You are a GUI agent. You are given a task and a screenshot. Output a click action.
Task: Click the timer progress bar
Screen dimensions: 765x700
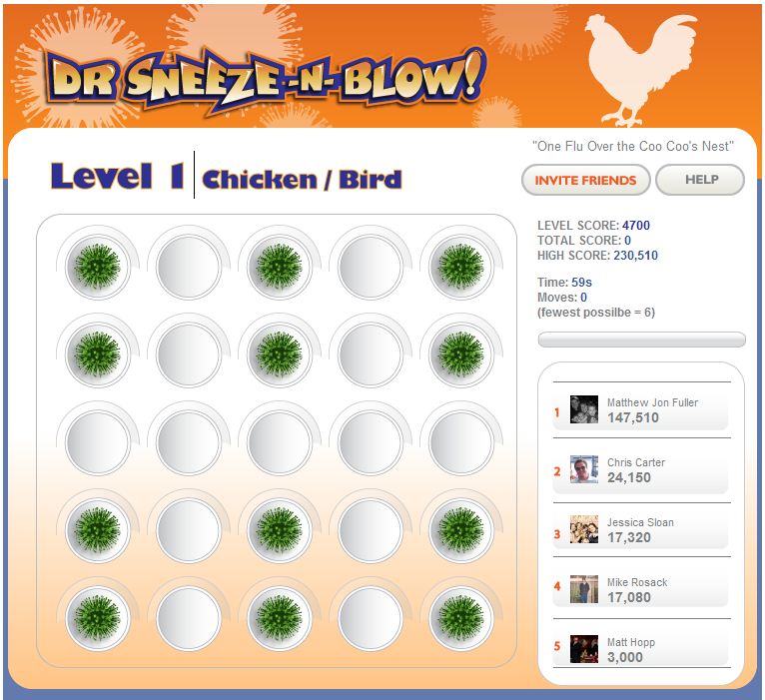click(641, 340)
